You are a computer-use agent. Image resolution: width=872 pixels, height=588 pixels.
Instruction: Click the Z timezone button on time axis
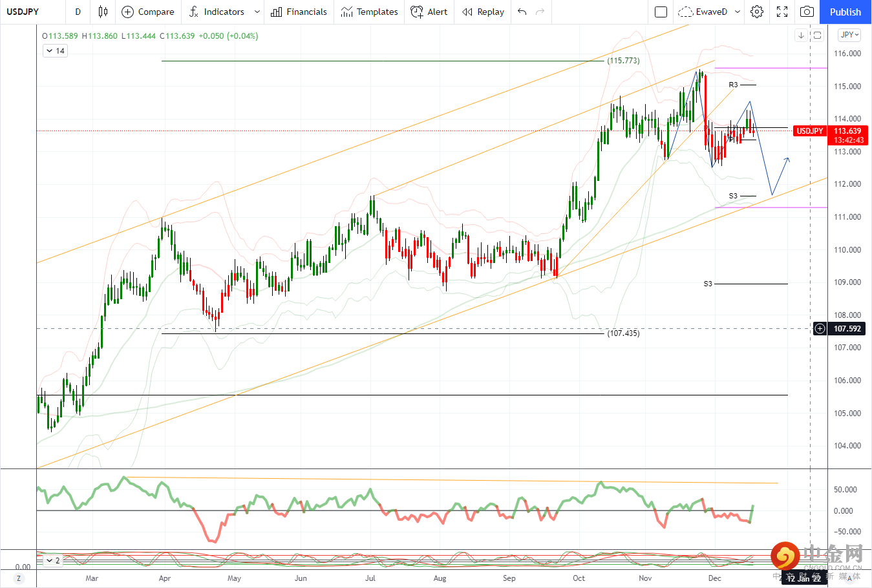click(19, 578)
